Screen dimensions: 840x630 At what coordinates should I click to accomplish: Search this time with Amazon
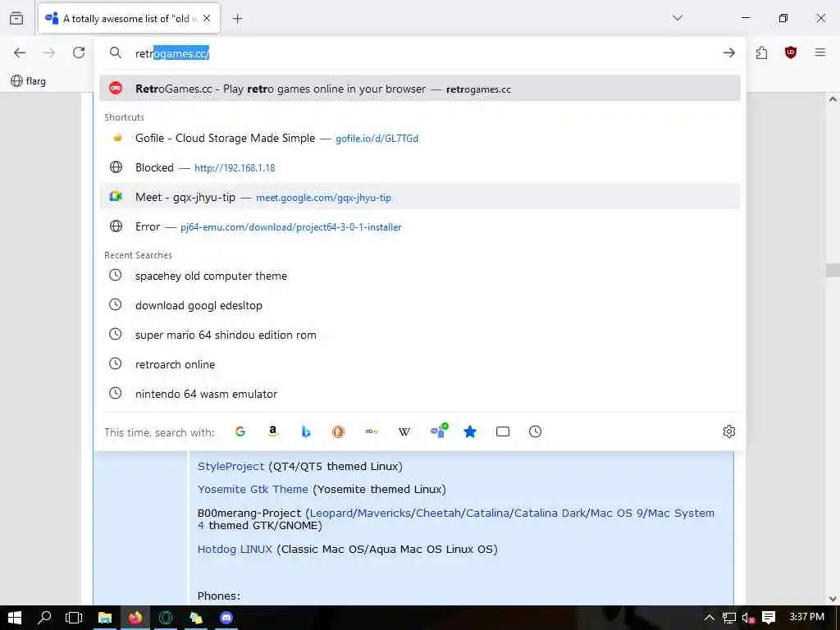[273, 431]
